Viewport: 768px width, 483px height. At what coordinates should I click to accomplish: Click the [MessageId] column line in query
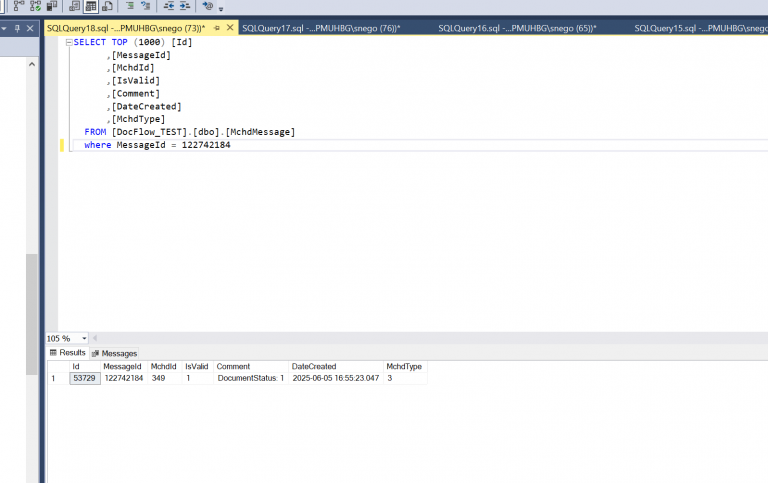139,55
